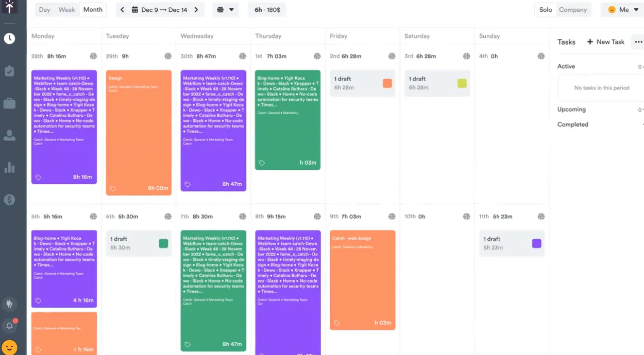This screenshot has height=355, width=644.
Task: Open the Projects briefcase icon in sidebar
Action: coord(9,103)
